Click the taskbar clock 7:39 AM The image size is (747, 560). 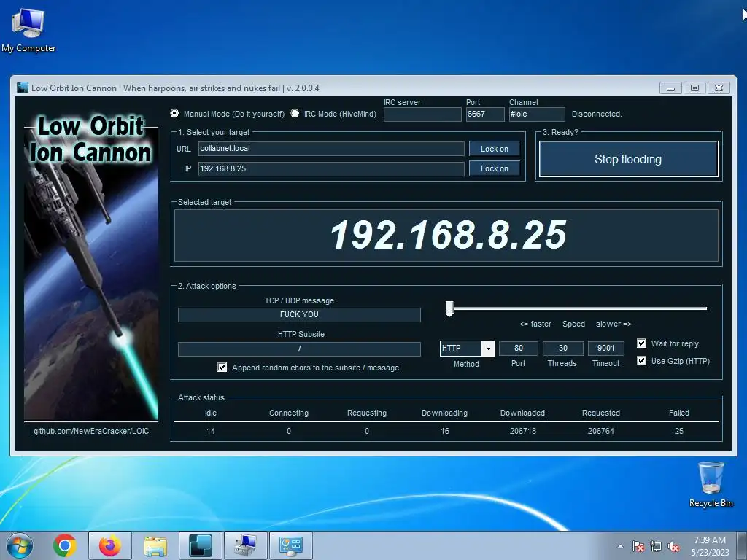(x=709, y=540)
